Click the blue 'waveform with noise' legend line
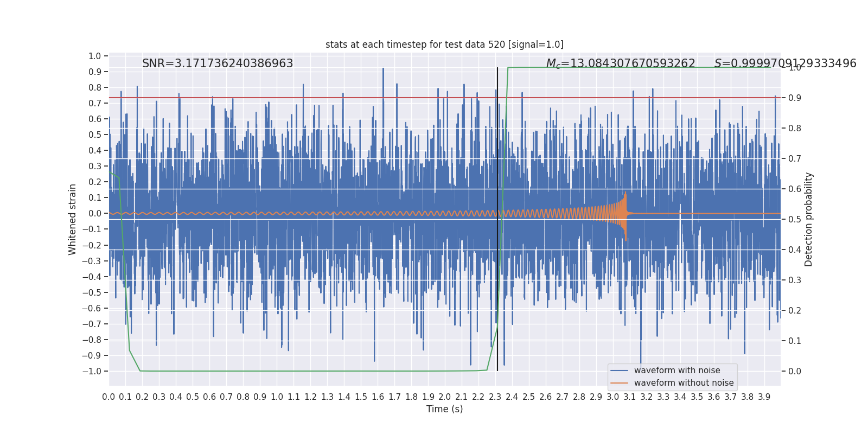The image size is (868, 434). 619,371
